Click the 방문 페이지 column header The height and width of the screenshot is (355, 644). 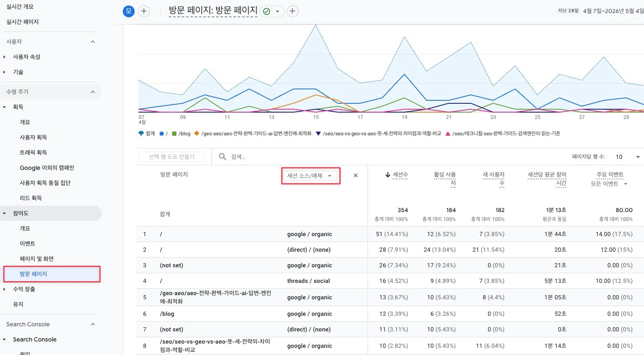click(x=174, y=175)
